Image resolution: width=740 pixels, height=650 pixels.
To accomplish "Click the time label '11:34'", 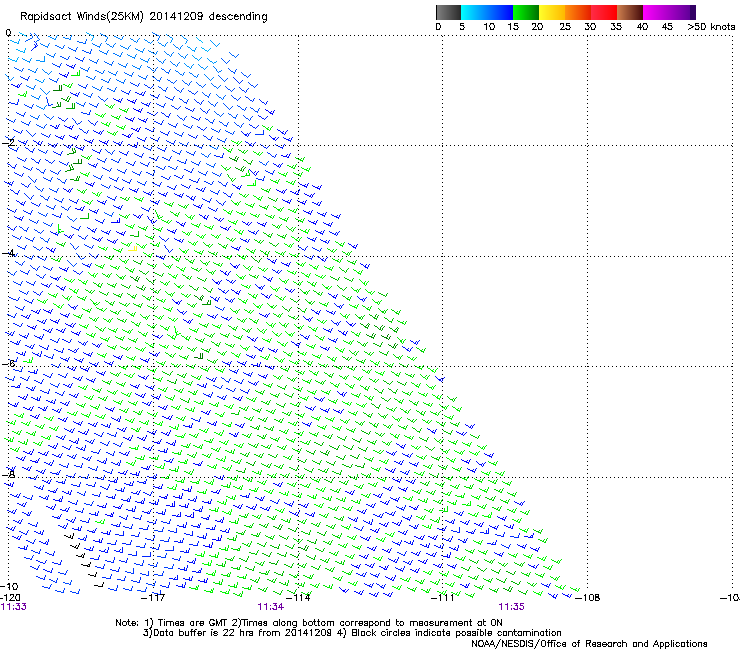I will click(270, 607).
